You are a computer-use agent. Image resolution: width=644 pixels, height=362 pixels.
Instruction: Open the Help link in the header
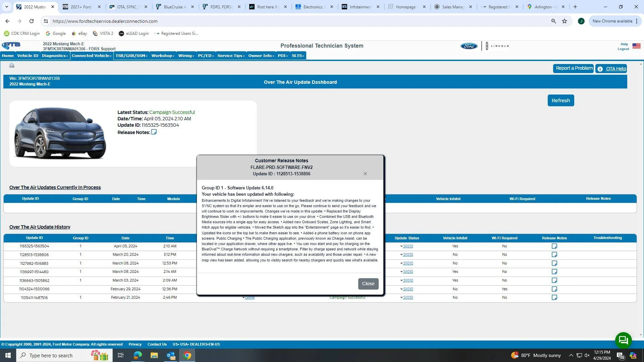pyautogui.click(x=624, y=44)
